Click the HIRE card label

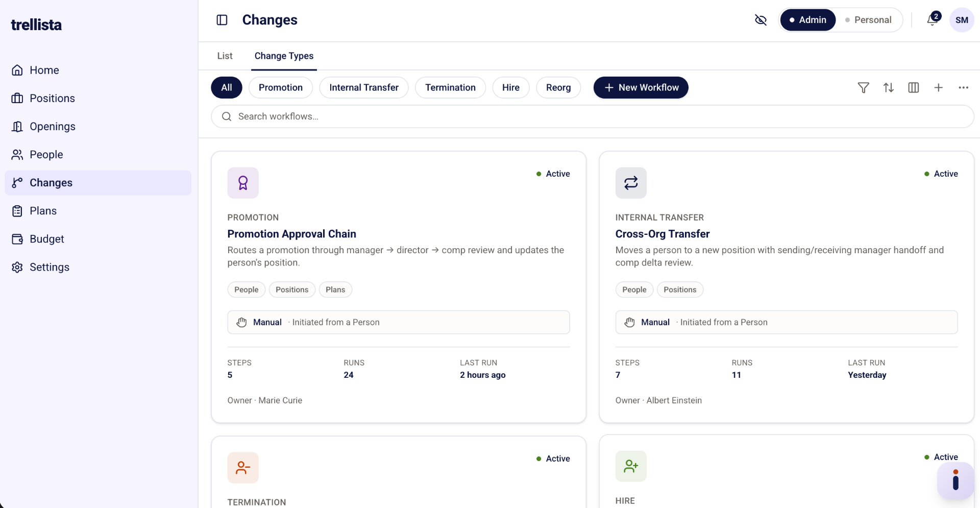625,501
